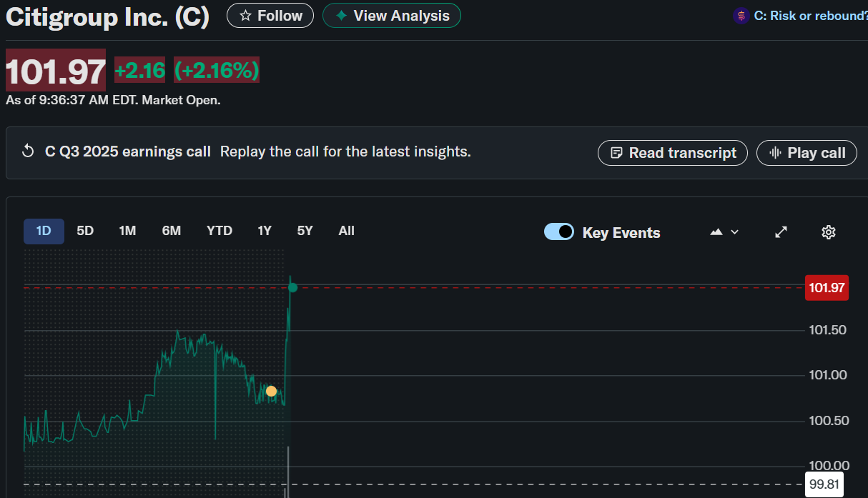Show All time price history

click(x=347, y=231)
